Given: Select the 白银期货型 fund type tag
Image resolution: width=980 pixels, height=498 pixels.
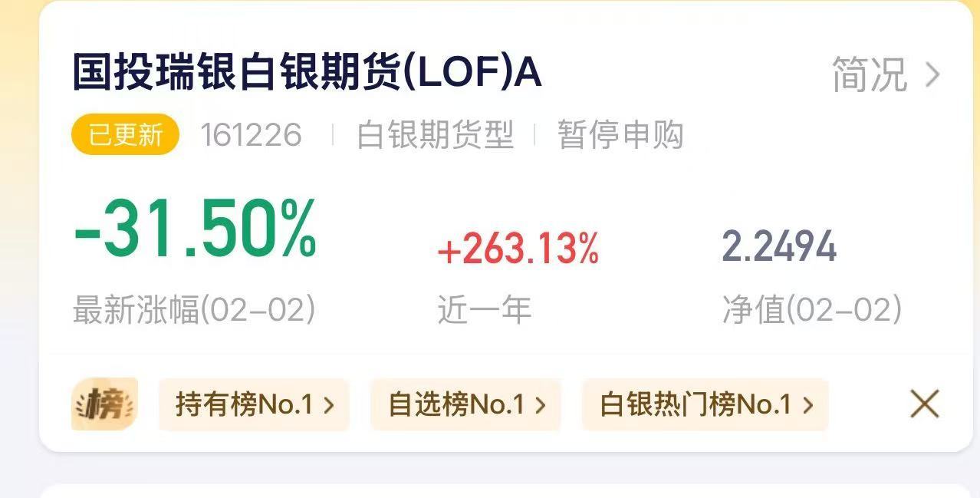Looking at the screenshot, I should point(435,135).
